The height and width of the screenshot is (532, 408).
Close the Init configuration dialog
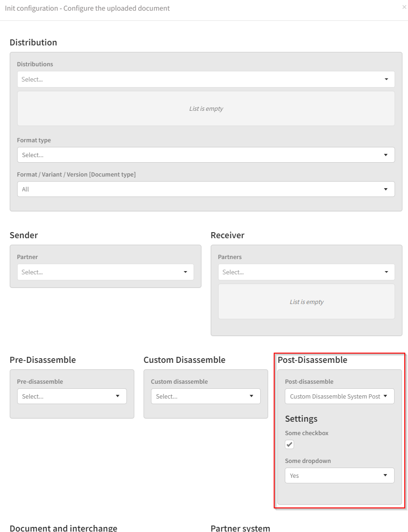(404, 7)
